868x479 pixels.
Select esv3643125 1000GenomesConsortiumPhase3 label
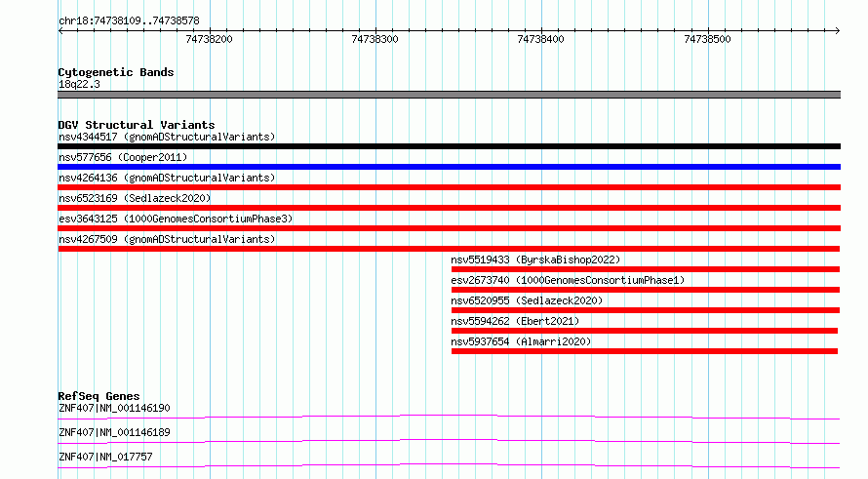click(x=176, y=219)
